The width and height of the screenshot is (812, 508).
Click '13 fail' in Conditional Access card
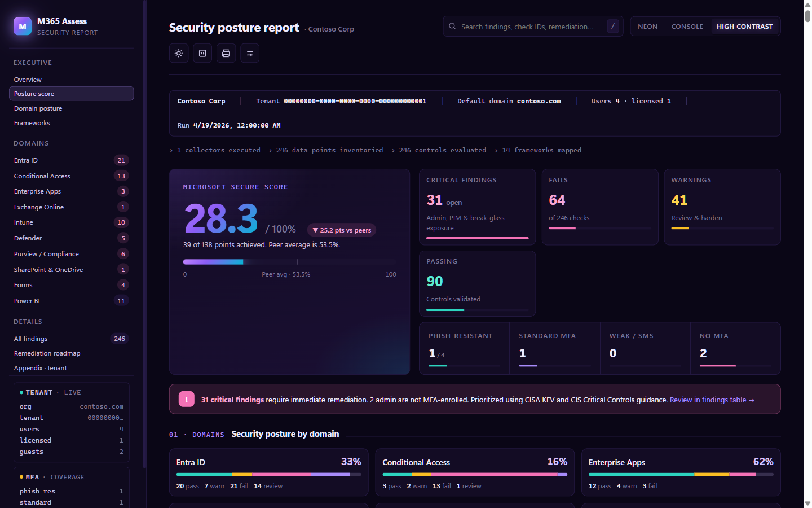(442, 486)
